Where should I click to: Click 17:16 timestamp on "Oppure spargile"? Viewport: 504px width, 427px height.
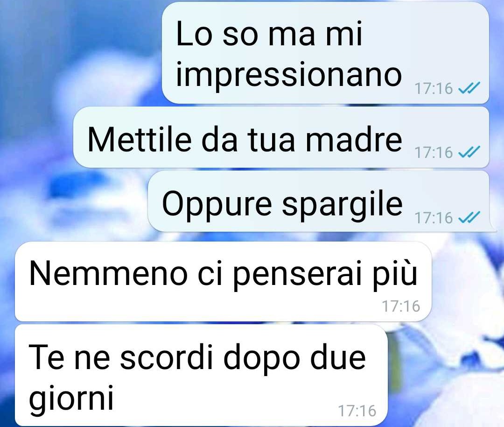coord(433,218)
